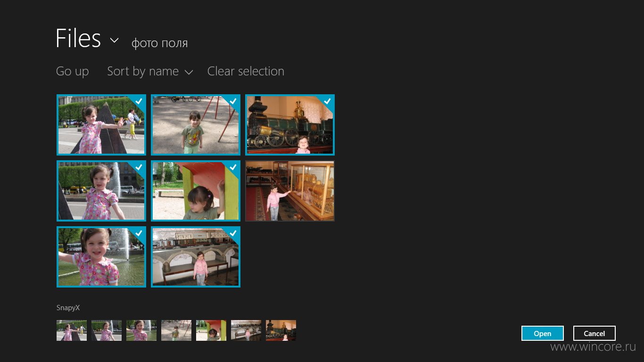Uncheck checkmark on red-yellow playhouse photo
The image size is (644, 362).
pyautogui.click(x=233, y=167)
